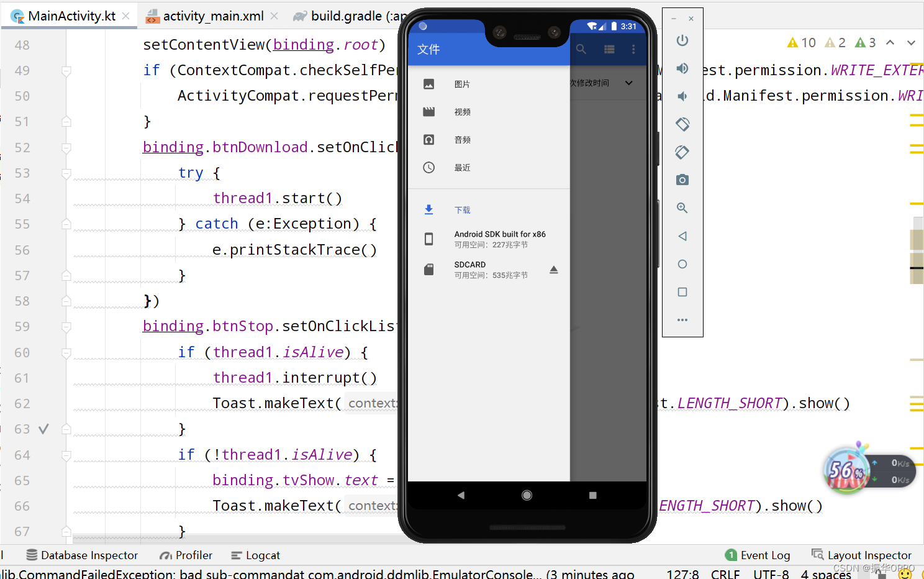Screen dimensions: 924x579
Task: Close the MainActivity.kt tab
Action: click(126, 16)
